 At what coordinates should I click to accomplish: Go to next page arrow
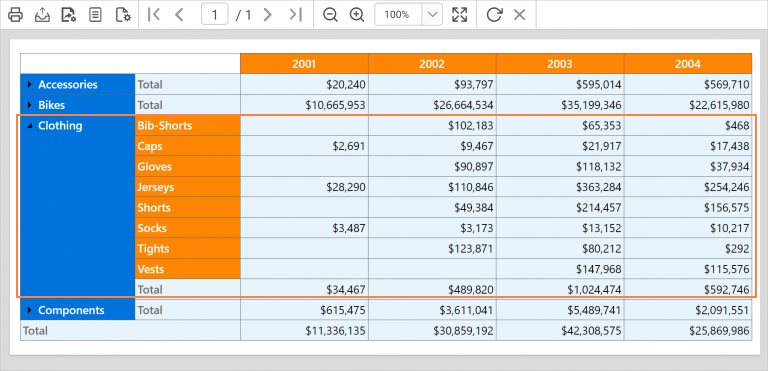(267, 15)
